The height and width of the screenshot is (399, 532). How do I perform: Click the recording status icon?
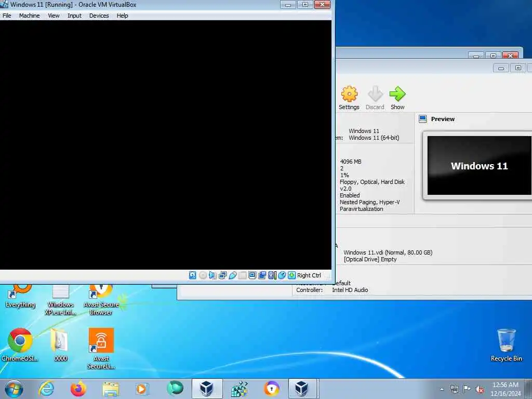click(x=262, y=275)
